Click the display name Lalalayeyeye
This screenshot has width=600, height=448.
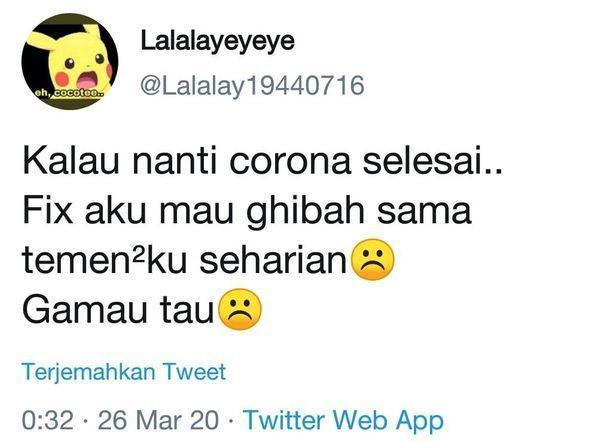(x=218, y=42)
